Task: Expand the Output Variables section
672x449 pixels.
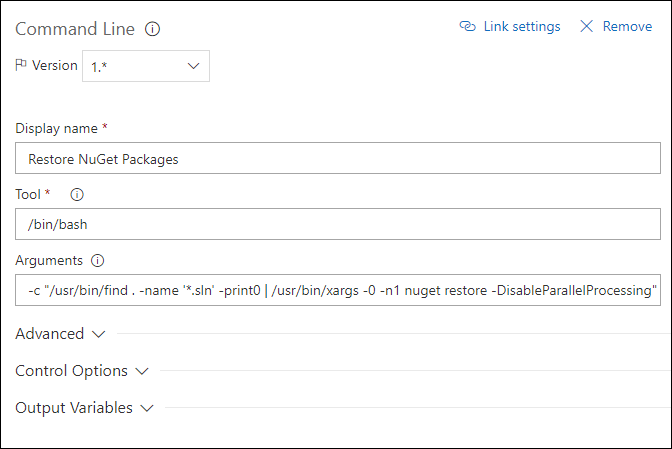Action: click(84, 408)
